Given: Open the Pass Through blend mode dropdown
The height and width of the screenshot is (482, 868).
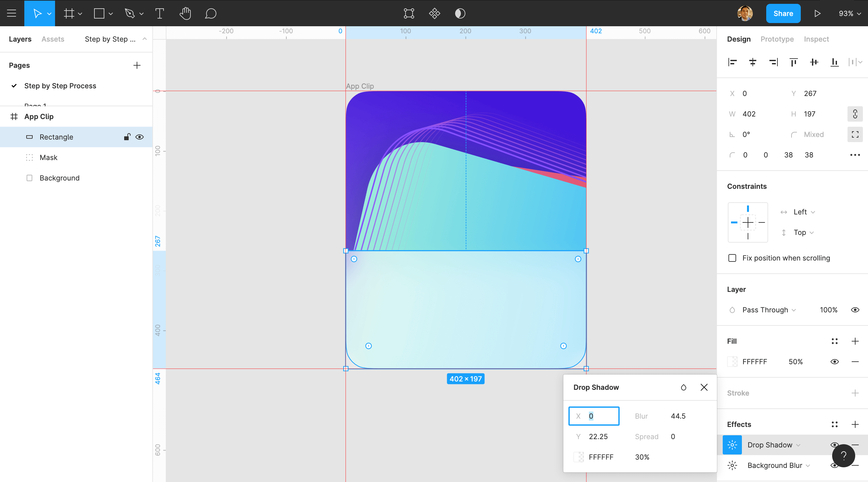Looking at the screenshot, I should (768, 310).
